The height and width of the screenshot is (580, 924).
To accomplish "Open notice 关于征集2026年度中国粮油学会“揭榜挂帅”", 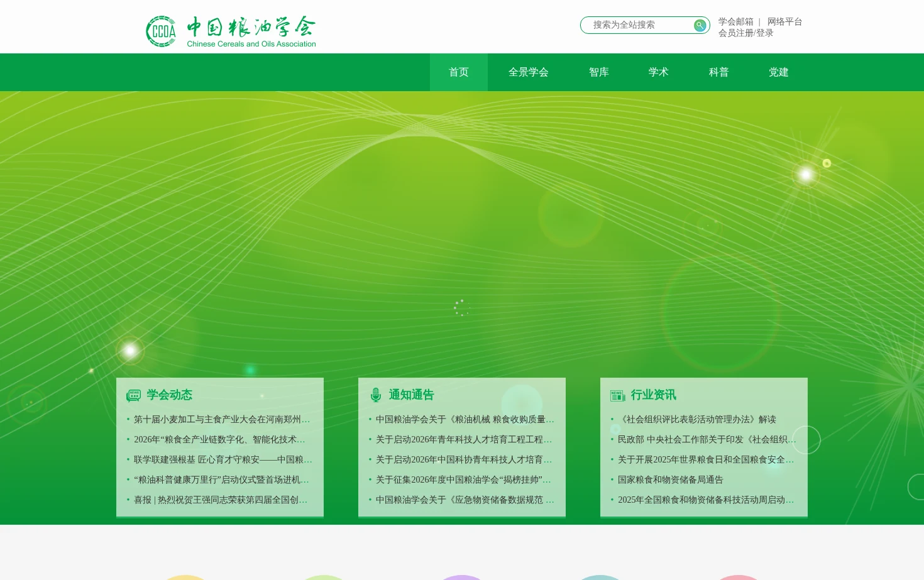I will pos(463,479).
